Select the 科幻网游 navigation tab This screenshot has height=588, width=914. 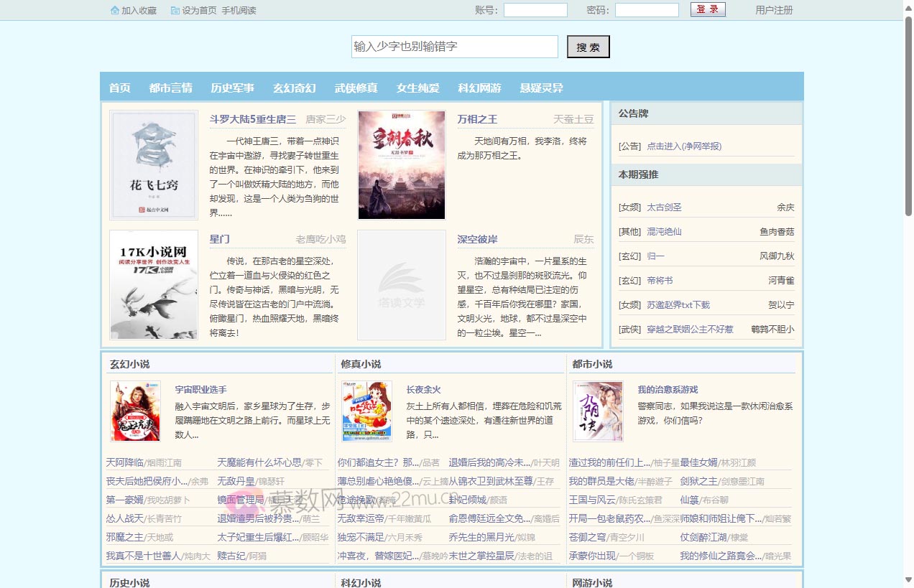pos(479,88)
